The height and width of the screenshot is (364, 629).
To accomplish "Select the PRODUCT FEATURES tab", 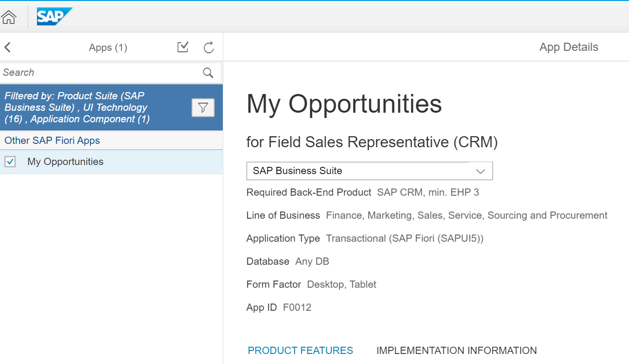I will (300, 351).
